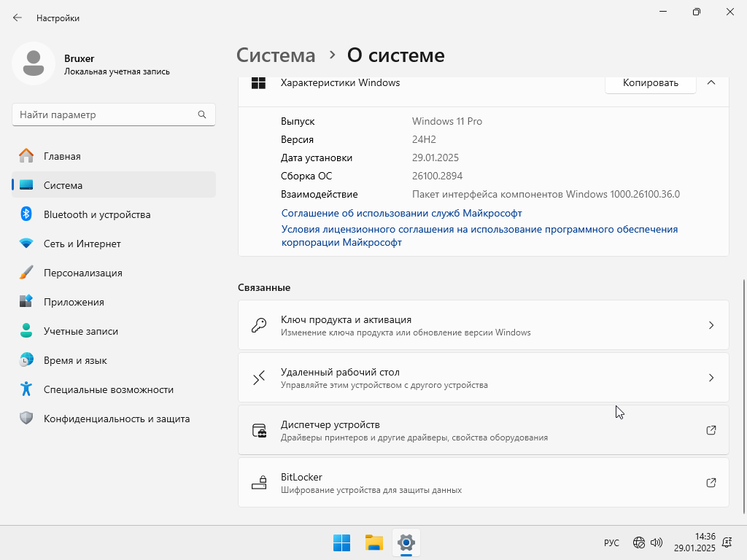Select Учетные записи in sidebar
The width and height of the screenshot is (747, 560).
pos(80,331)
